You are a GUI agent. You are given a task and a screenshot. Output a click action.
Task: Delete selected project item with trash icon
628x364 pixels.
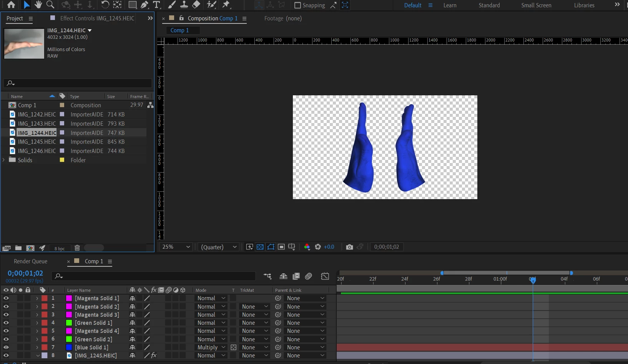pyautogui.click(x=77, y=248)
